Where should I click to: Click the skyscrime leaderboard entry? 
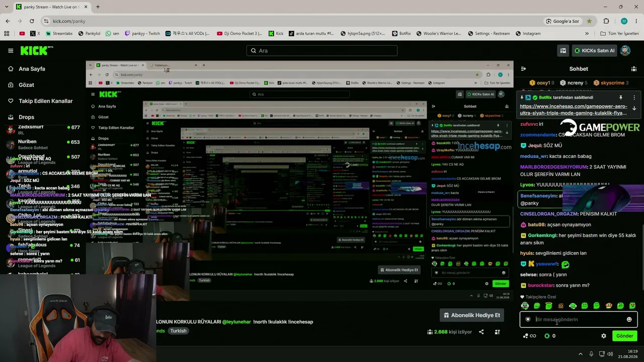(x=611, y=83)
